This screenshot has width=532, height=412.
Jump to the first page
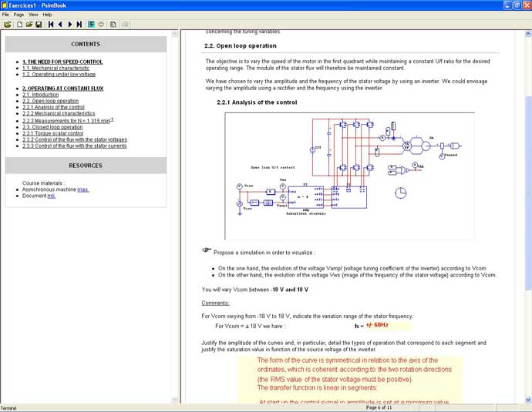(x=51, y=25)
